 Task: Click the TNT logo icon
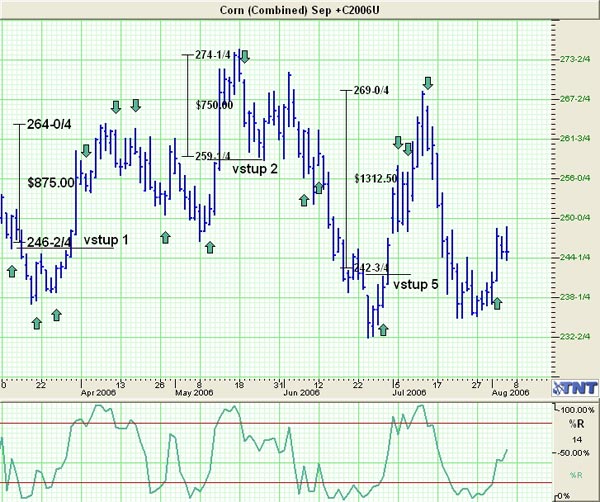575,388
